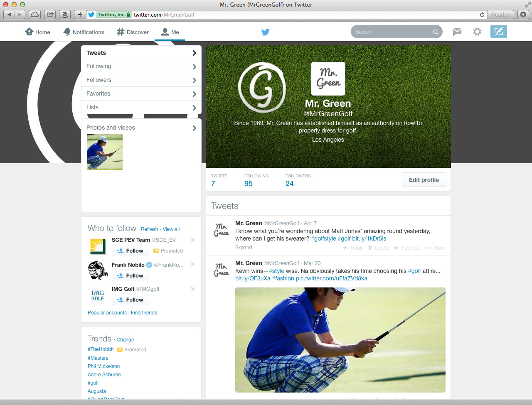Open More options on Apr 7 tweet
Screen dimensions: 532x405
tap(435, 248)
